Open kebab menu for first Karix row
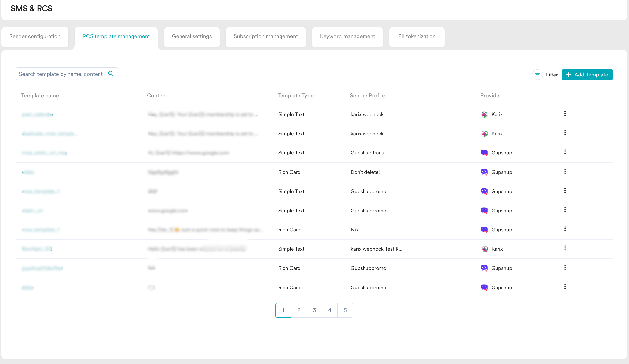 pyautogui.click(x=565, y=114)
